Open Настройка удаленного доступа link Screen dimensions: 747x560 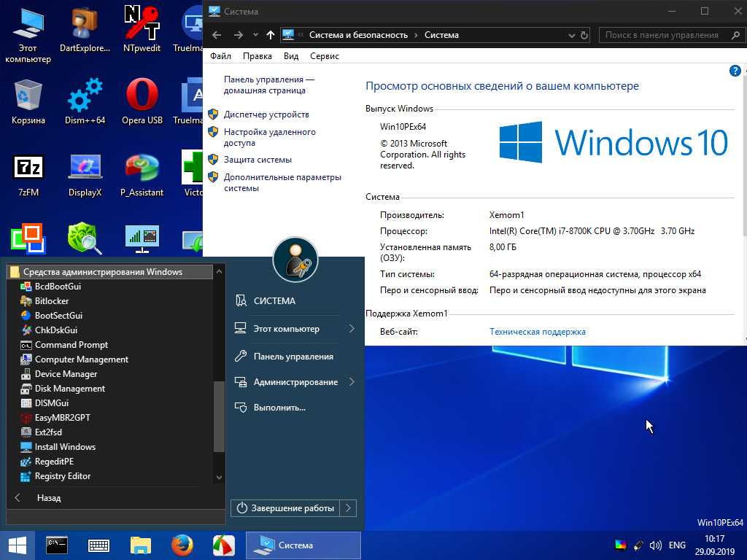click(270, 137)
